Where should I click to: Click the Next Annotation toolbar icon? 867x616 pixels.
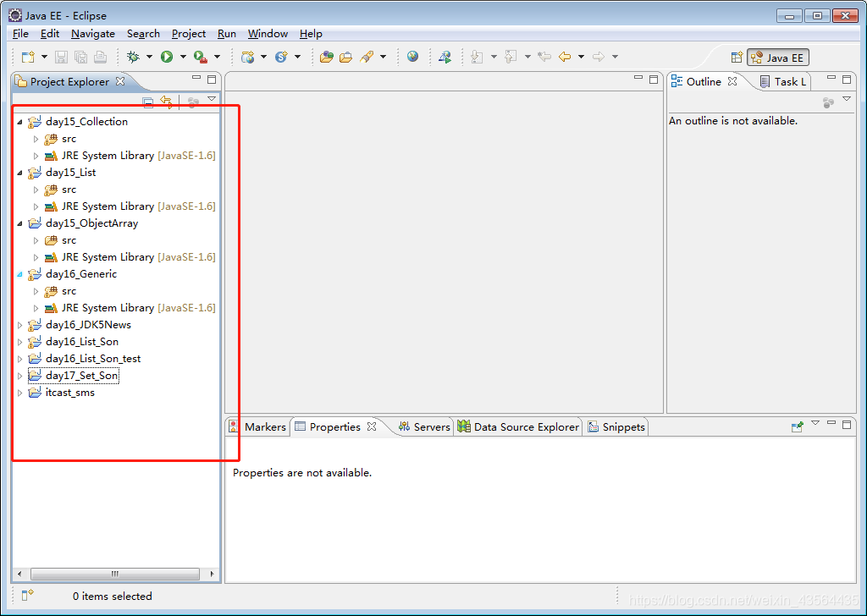pyautogui.click(x=477, y=57)
